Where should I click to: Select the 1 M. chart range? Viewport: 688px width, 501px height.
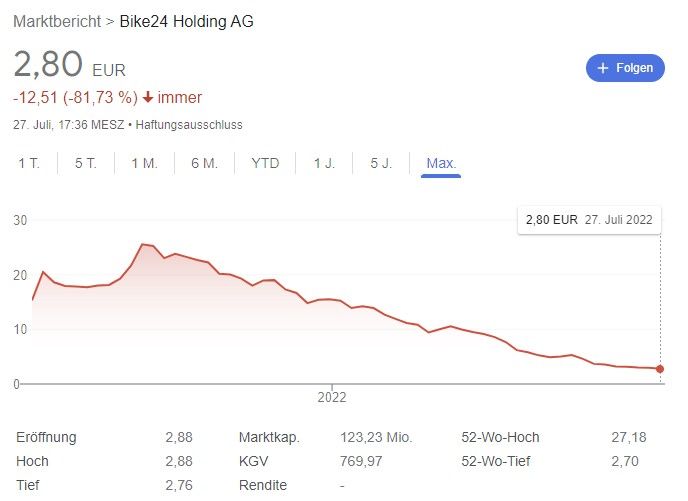tap(144, 163)
